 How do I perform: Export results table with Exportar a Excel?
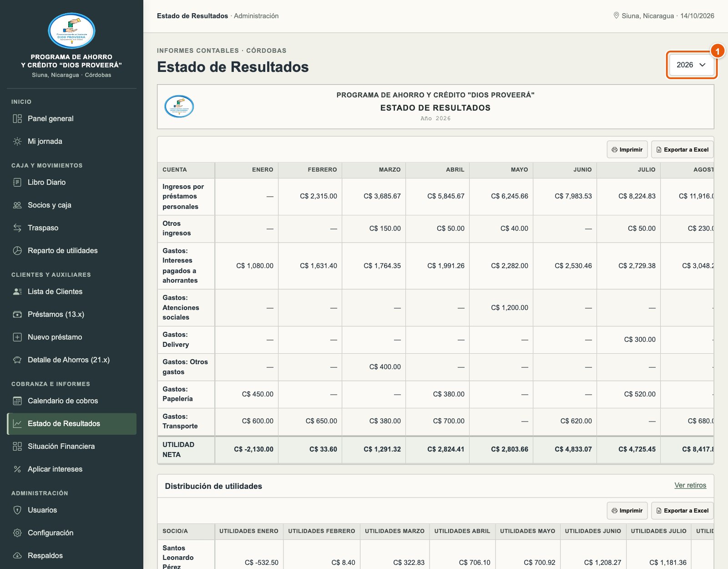[682, 150]
